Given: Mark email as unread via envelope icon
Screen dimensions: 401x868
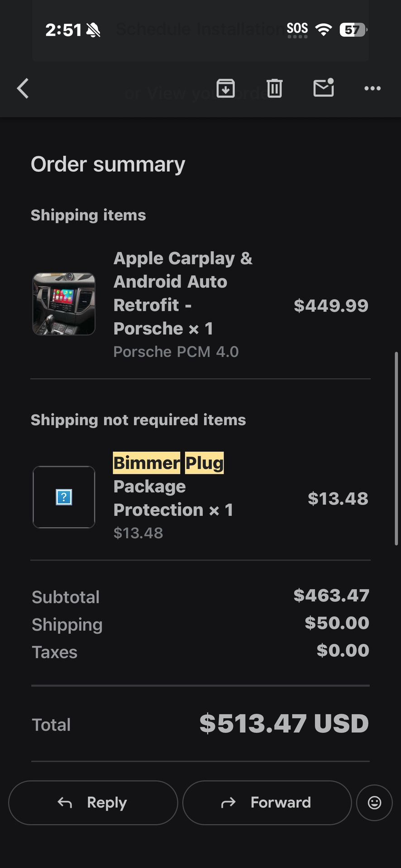Looking at the screenshot, I should (324, 88).
